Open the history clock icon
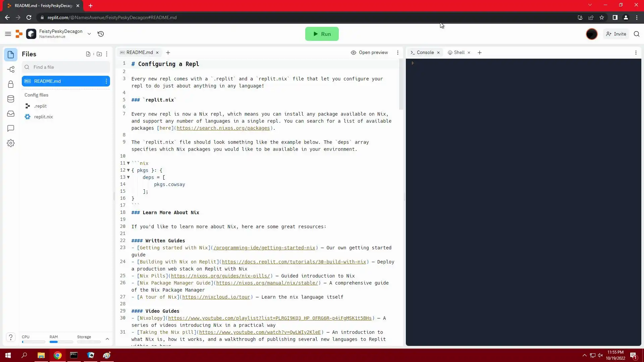The width and height of the screenshot is (644, 362). [101, 34]
